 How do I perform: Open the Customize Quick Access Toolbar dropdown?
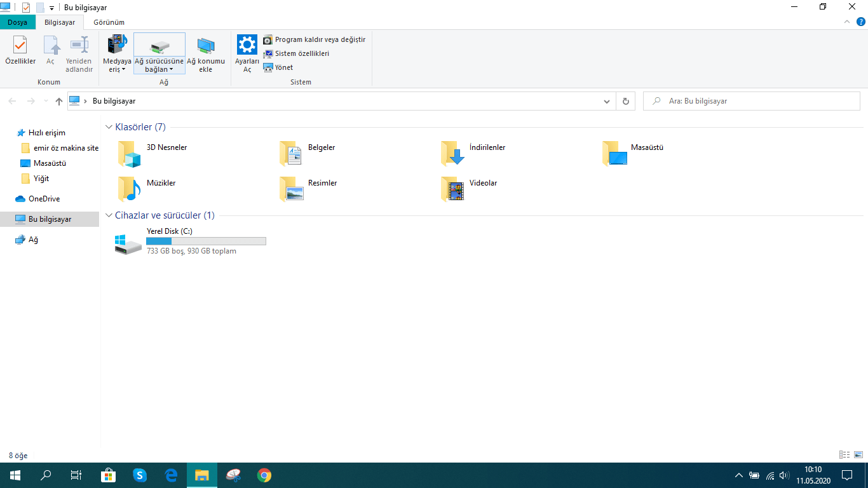point(51,8)
